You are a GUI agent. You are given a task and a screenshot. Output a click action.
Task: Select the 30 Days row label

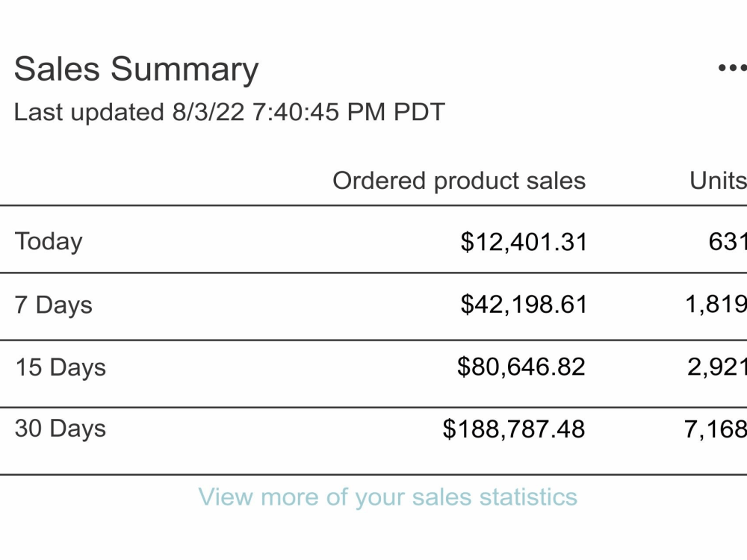point(61,429)
